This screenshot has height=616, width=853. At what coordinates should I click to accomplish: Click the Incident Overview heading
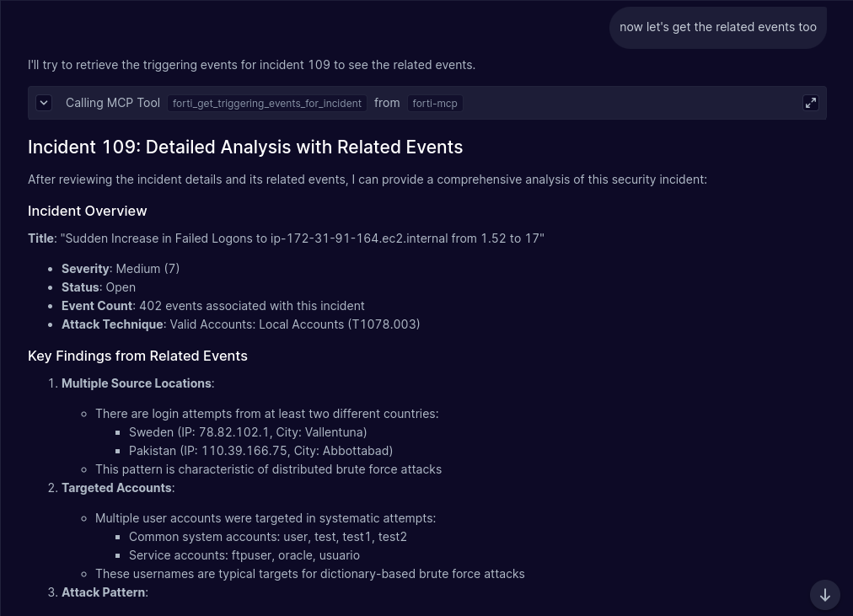[x=88, y=211]
